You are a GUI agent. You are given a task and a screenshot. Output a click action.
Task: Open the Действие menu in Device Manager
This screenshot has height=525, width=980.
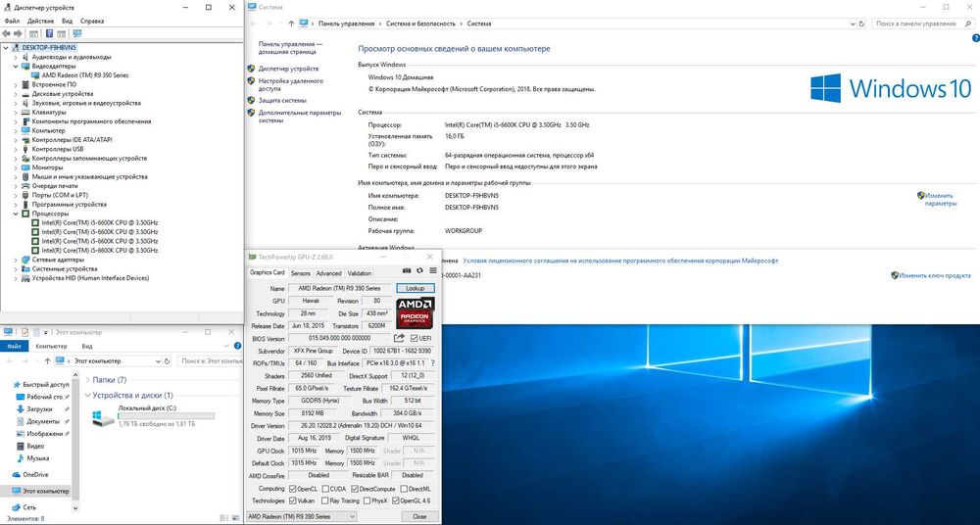(40, 21)
